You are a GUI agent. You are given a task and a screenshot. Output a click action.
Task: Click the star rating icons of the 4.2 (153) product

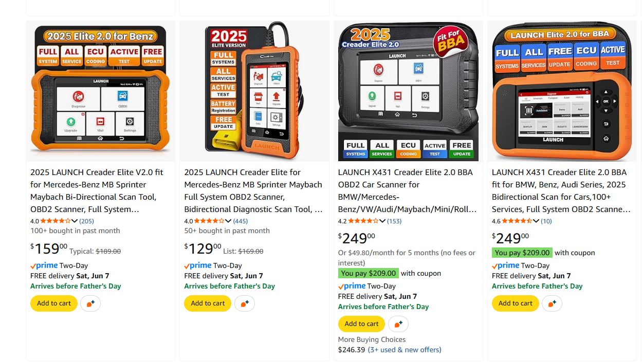[x=363, y=221]
